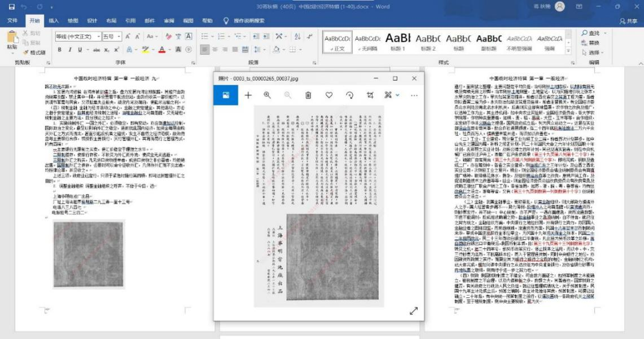Open the font name dropdown
Viewport: 644px width, 339px height.
(x=98, y=36)
